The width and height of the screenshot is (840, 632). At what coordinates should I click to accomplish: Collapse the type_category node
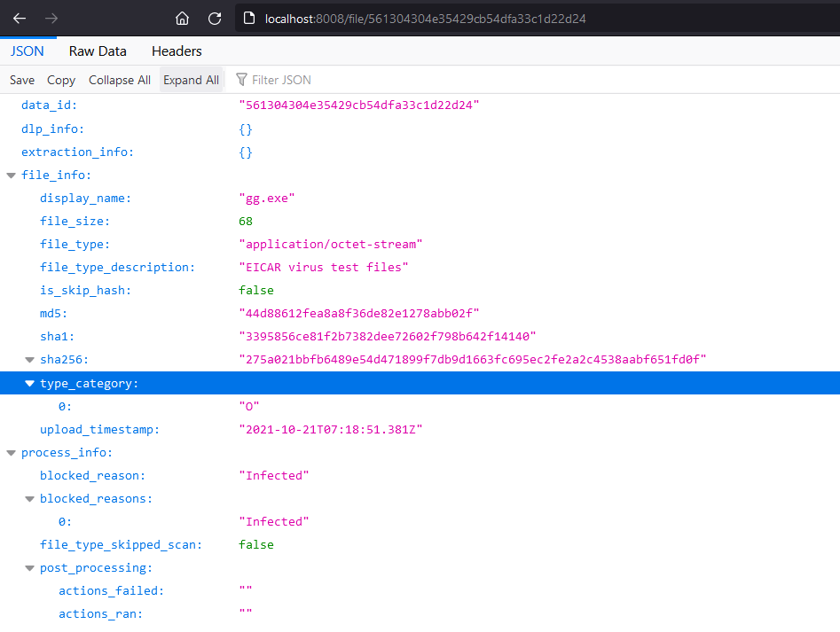(x=30, y=383)
